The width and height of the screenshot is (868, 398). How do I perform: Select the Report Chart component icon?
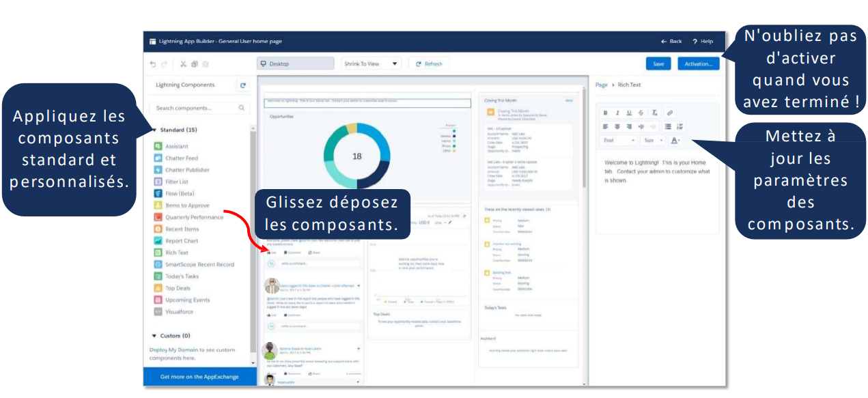tap(158, 241)
